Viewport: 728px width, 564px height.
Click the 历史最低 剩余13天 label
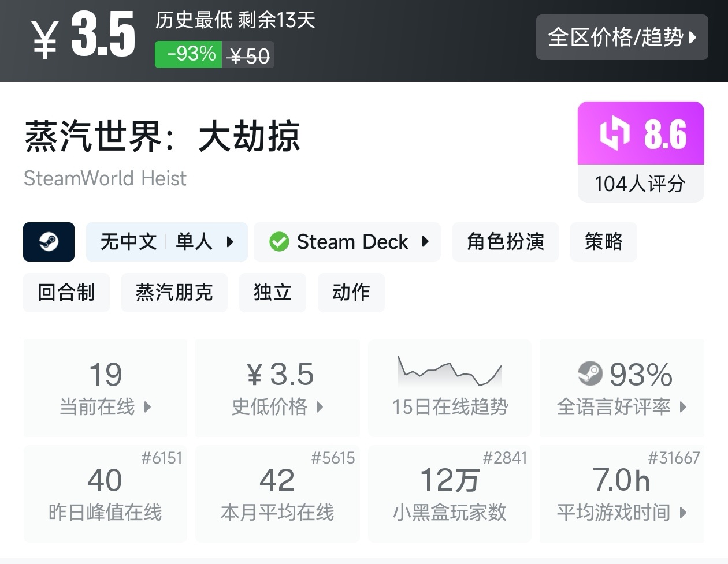point(235,20)
